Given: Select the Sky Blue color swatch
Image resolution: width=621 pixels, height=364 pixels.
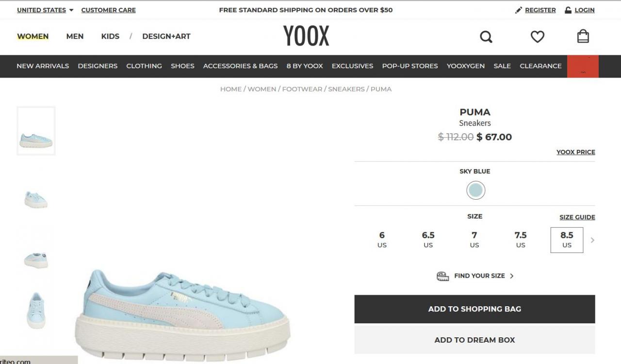Looking at the screenshot, I should click(476, 190).
